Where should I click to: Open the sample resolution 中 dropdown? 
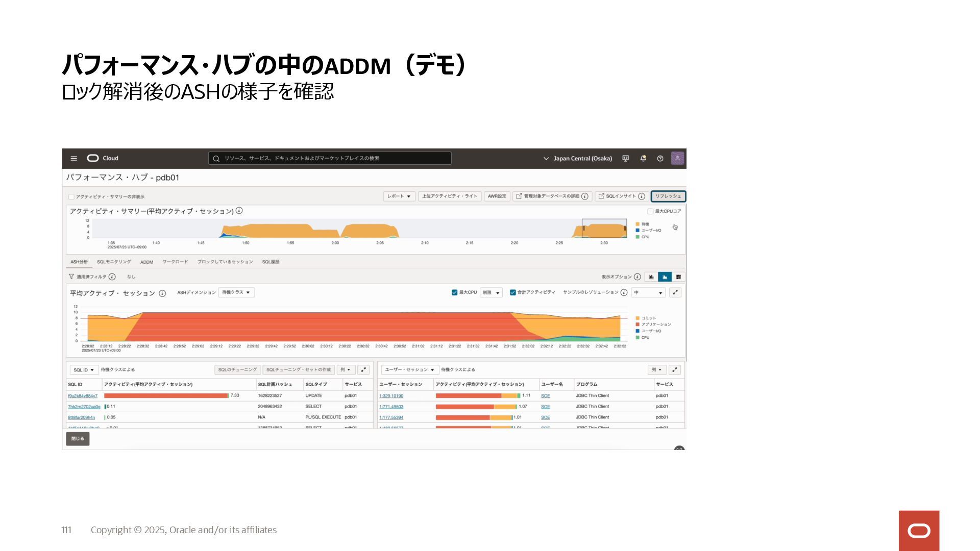click(649, 293)
